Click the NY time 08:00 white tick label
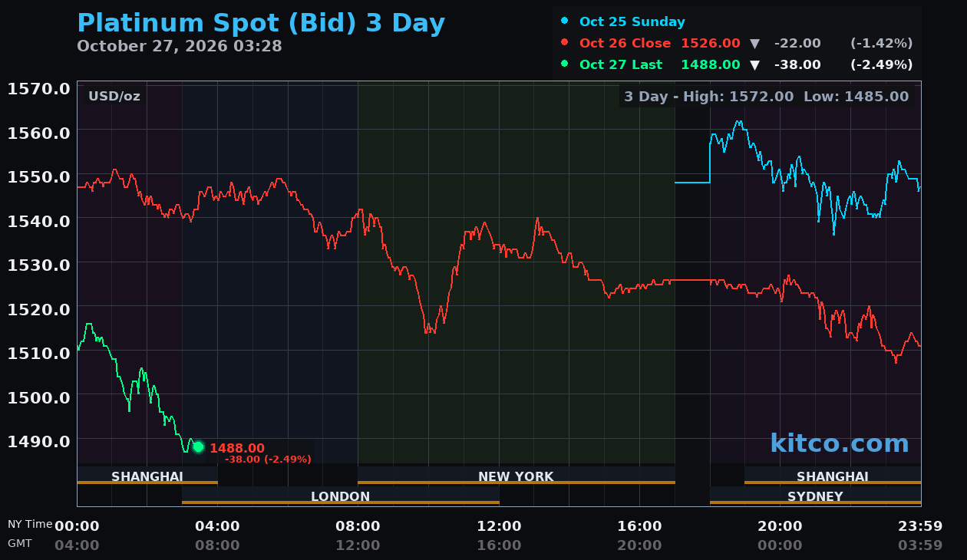 [x=358, y=526]
